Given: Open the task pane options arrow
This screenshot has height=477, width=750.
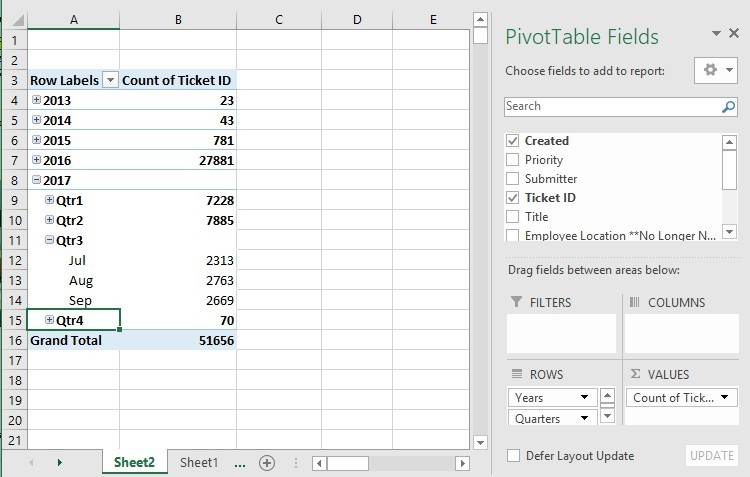Looking at the screenshot, I should pyautogui.click(x=717, y=34).
